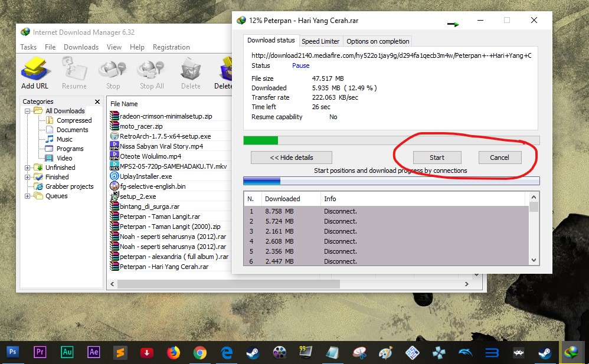Collapse the All Downloads tree node
Image resolution: width=589 pixels, height=364 pixels.
27,111
